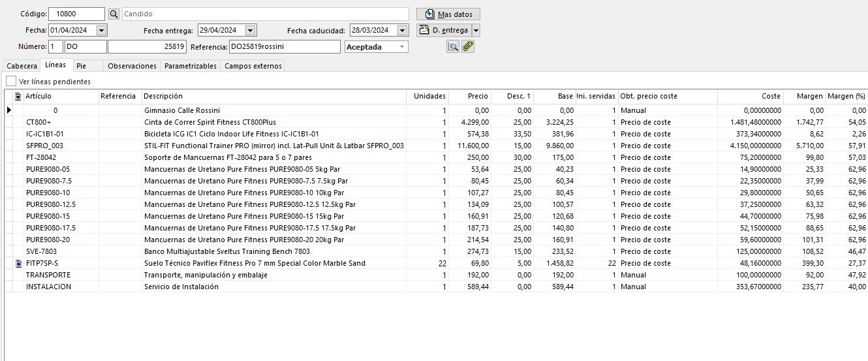Image resolution: width=868 pixels, height=361 pixels.
Task: Enable Ver líneas pendientes checkbox
Action: [x=11, y=82]
